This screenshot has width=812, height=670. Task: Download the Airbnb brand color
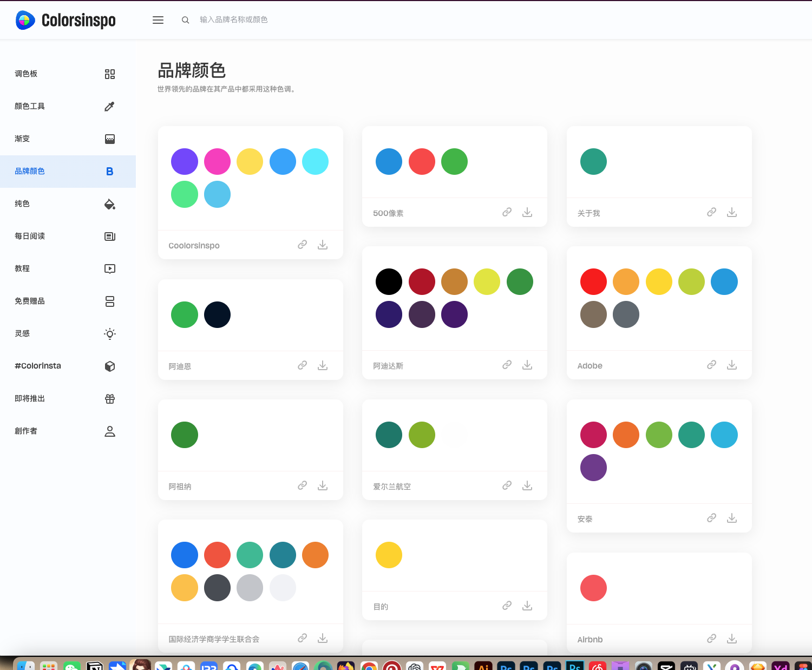click(x=732, y=639)
